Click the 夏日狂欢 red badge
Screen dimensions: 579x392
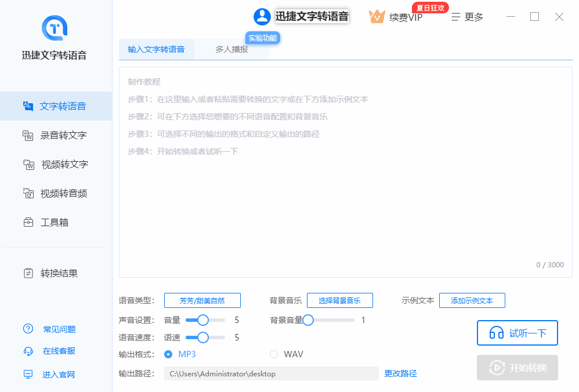[430, 8]
